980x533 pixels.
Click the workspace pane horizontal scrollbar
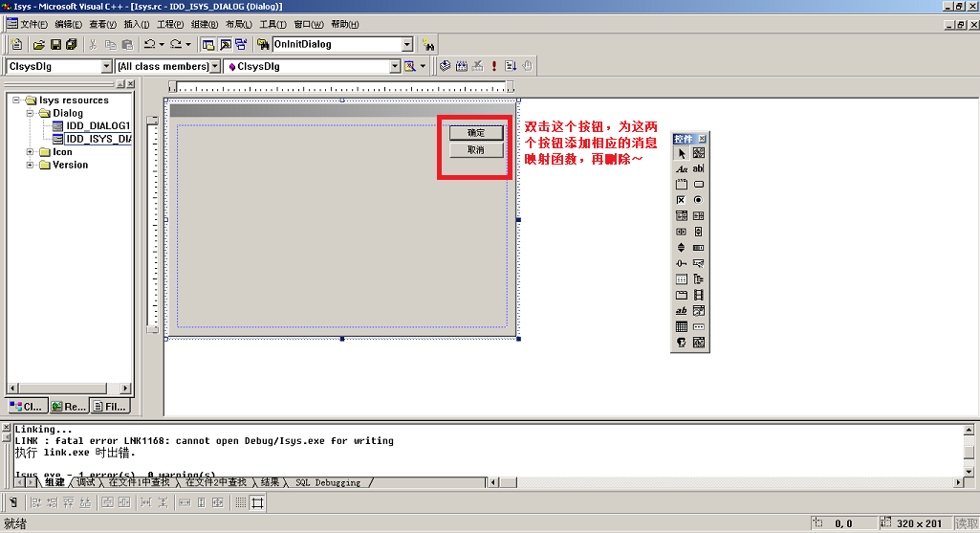point(69,389)
